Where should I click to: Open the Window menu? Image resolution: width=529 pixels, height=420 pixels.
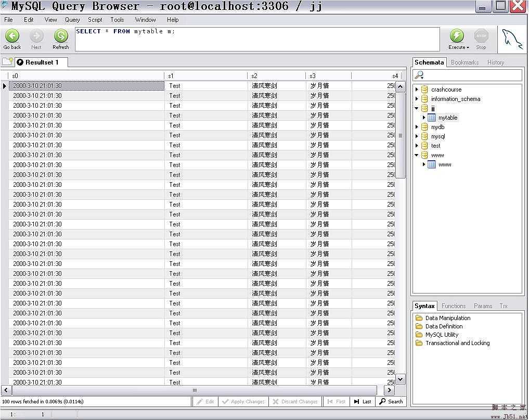[x=146, y=20]
